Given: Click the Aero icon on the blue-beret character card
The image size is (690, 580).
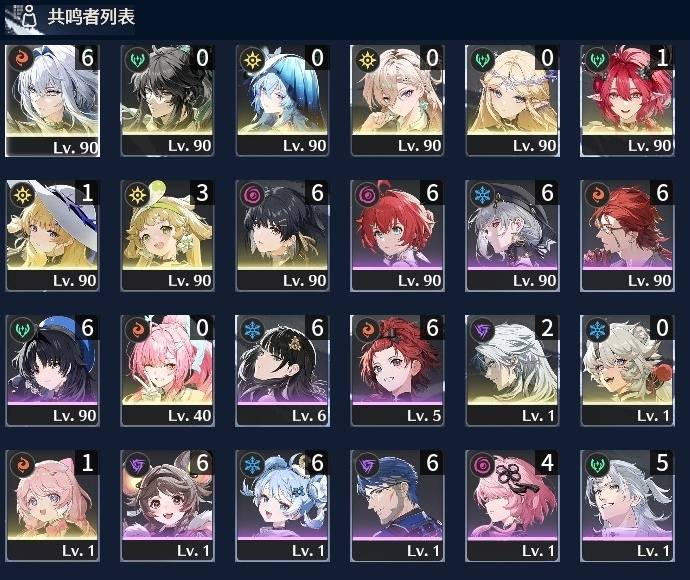Looking at the screenshot, I should (x=22, y=329).
